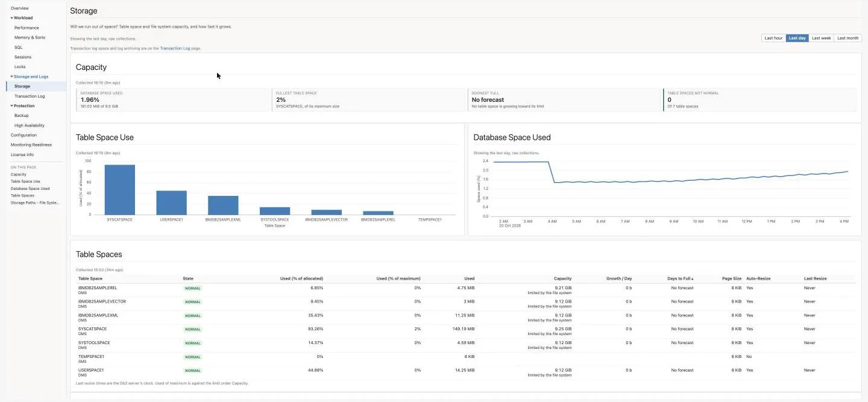Image resolution: width=868 pixels, height=402 pixels.
Task: Select the Transaction Log item in the sidebar
Action: (30, 96)
